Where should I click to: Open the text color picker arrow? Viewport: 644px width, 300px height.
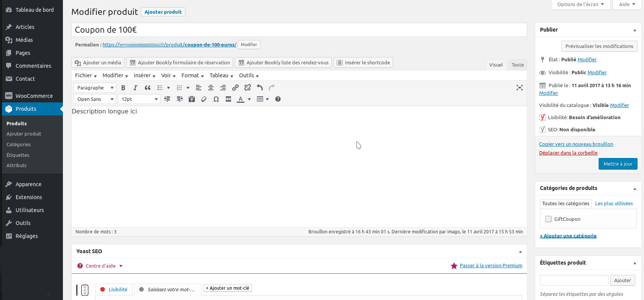[x=249, y=99]
